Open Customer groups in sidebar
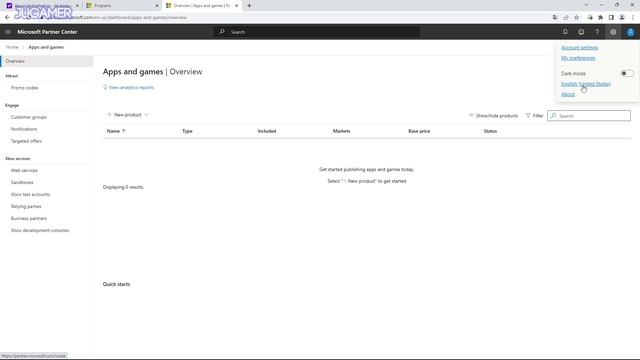Viewport: 640px width, 360px height. 29,117
